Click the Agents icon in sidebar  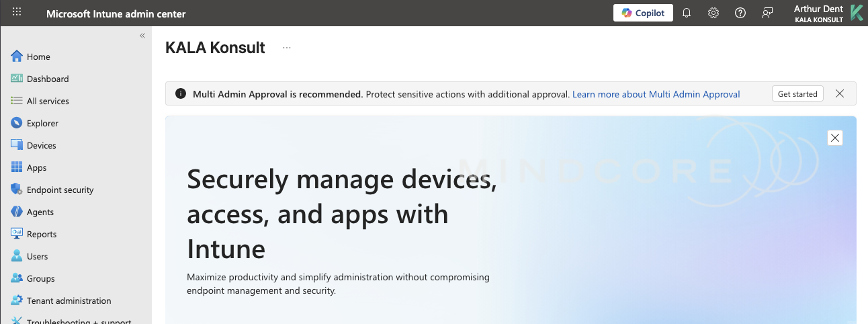pyautogui.click(x=17, y=212)
